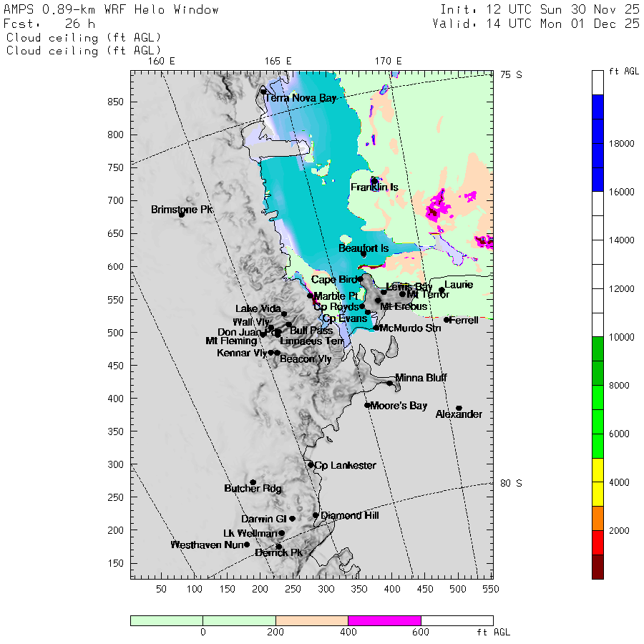Image resolution: width=644 pixels, height=644 pixels.
Task: Click the yellow 4000 ft colorbar segment
Action: 597,482
